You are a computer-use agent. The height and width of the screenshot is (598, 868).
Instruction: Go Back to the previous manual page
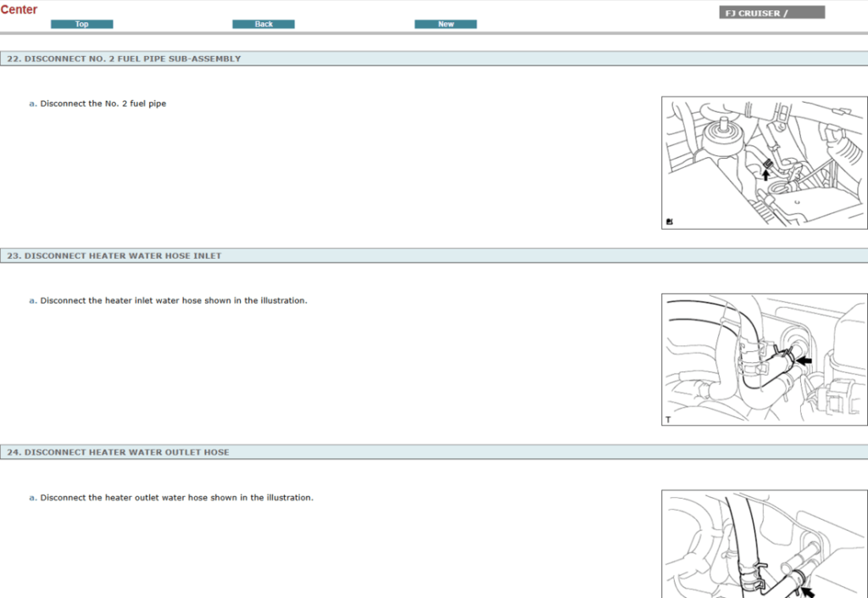pos(263,24)
